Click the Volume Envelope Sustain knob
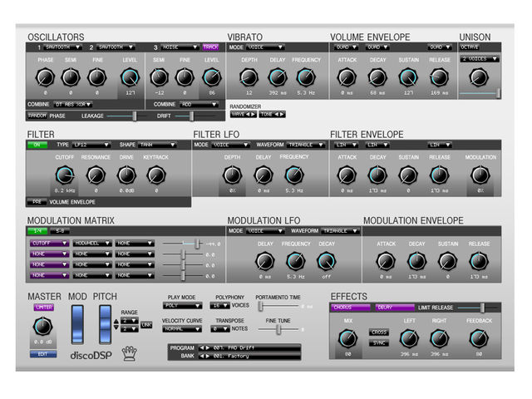The height and width of the screenshot is (399, 532). pyautogui.click(x=408, y=77)
